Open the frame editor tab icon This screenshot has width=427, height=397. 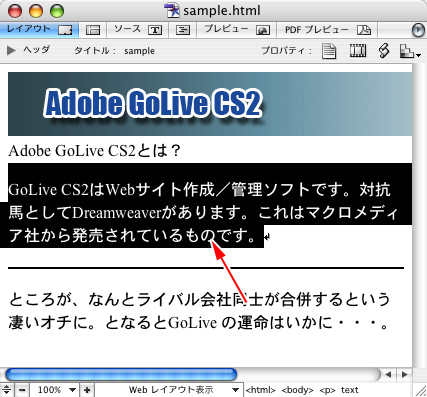point(93,30)
